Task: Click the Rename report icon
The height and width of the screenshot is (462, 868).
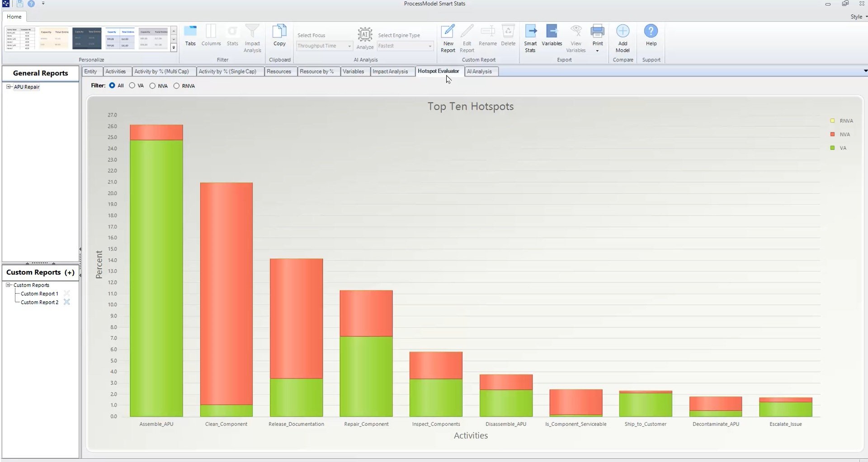Action: point(488,35)
